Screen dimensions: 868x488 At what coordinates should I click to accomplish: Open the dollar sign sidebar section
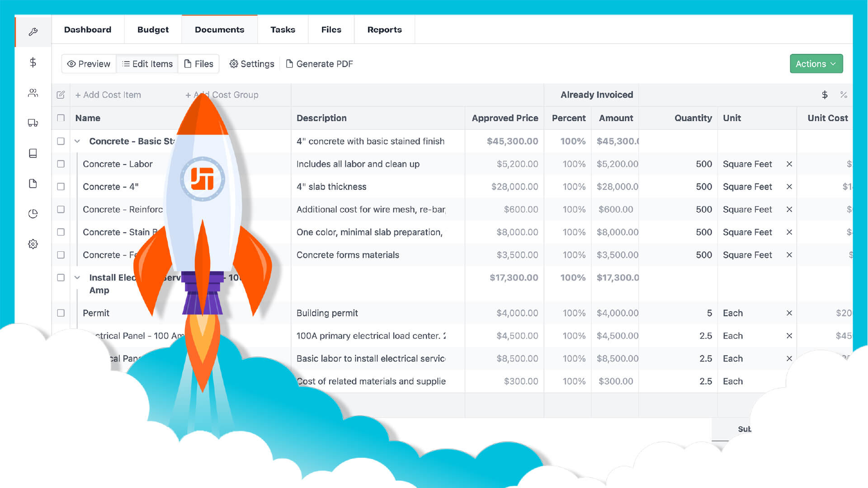click(33, 62)
